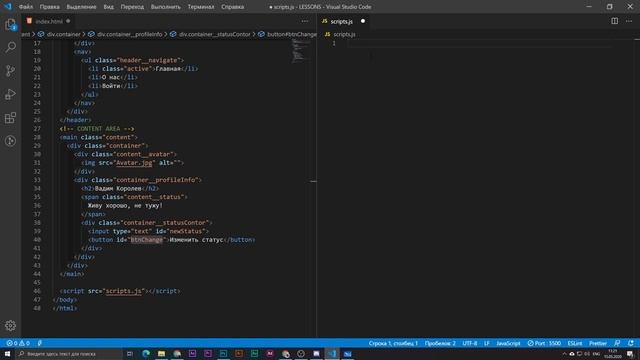Screen dimensions: 640x360
Task: Open Task View in the Windows taskbar
Action: [130, 354]
